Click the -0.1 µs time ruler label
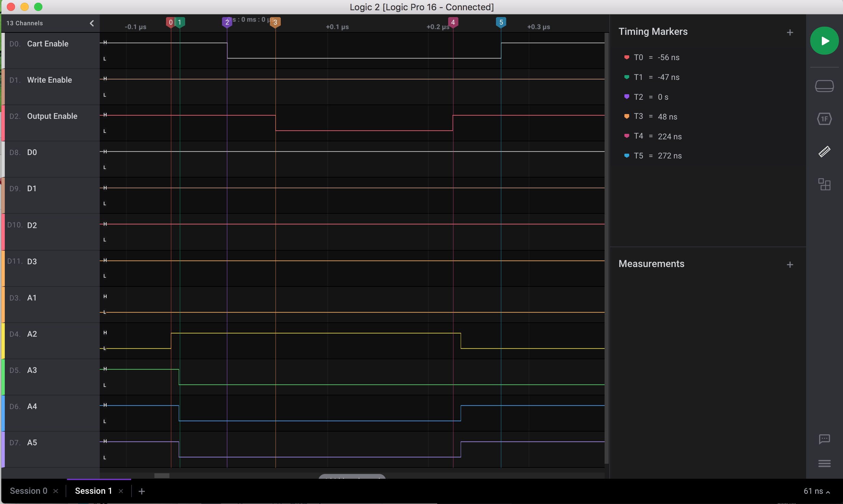Viewport: 843px width, 504px height. click(x=135, y=27)
